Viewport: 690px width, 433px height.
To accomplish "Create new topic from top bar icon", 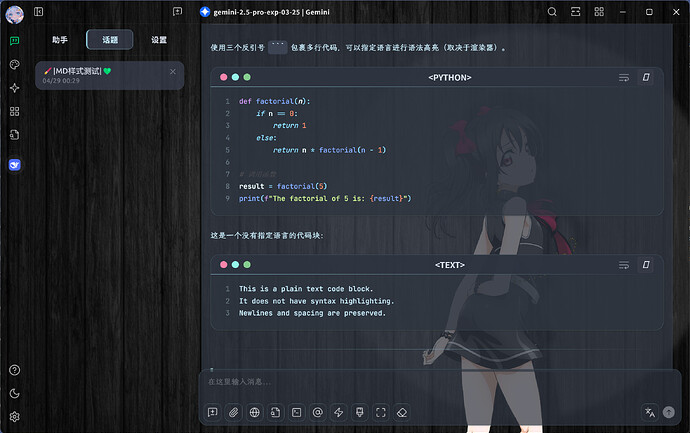I will point(177,12).
